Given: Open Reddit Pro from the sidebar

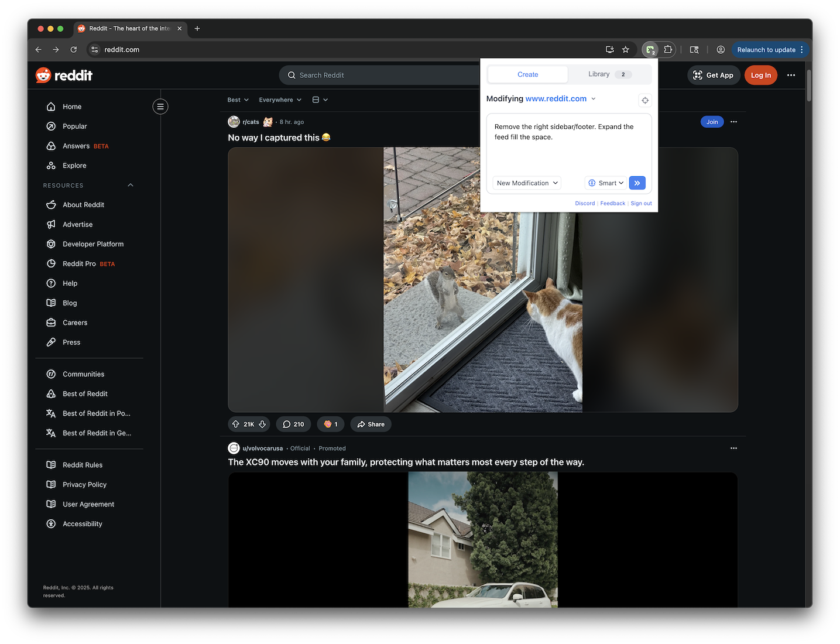Looking at the screenshot, I should coord(80,263).
